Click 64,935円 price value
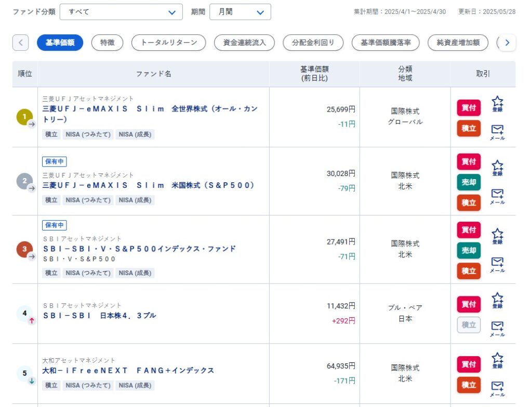 pyautogui.click(x=341, y=366)
